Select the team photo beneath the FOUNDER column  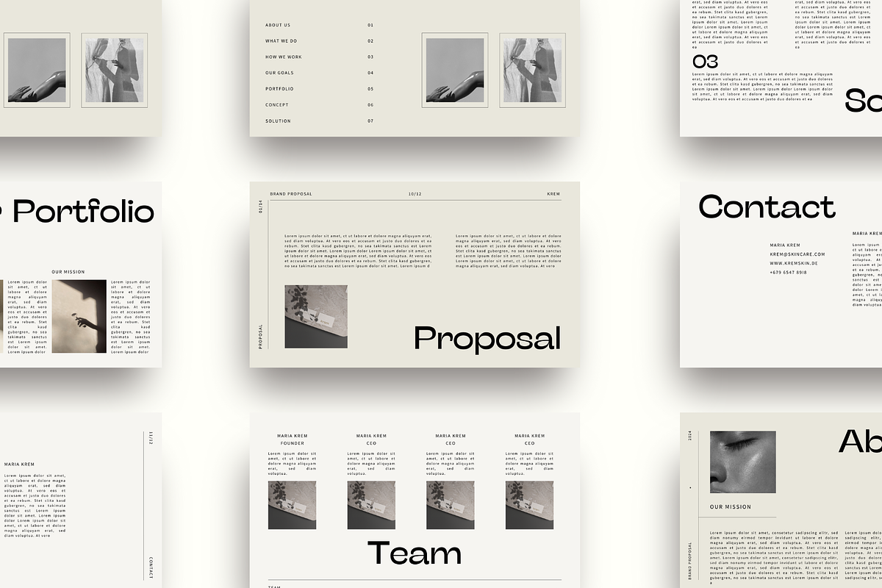click(x=292, y=505)
